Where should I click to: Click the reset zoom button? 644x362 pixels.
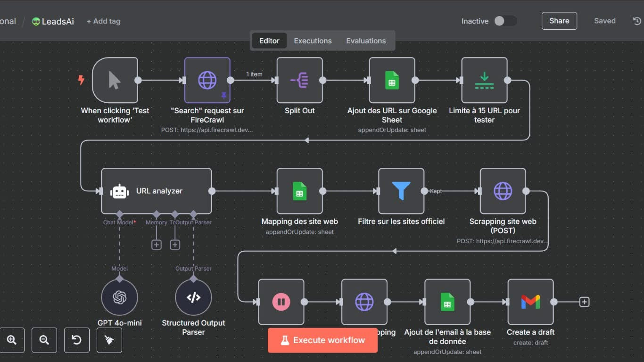pyautogui.click(x=77, y=340)
